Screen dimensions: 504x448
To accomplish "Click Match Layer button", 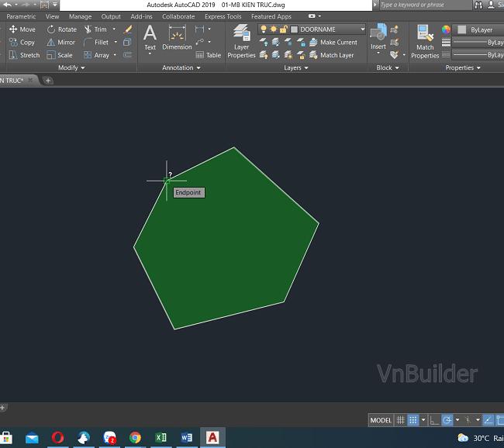I will click(331, 55).
